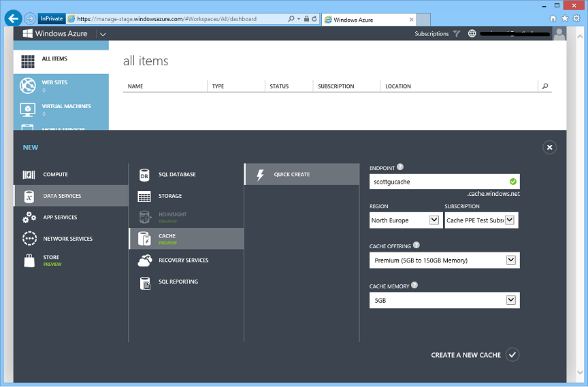Sort by the TYPE column header

pyautogui.click(x=218, y=86)
